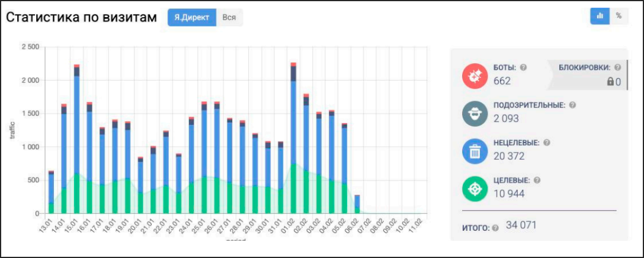Click the lock icon under Блокировки

[x=610, y=82]
